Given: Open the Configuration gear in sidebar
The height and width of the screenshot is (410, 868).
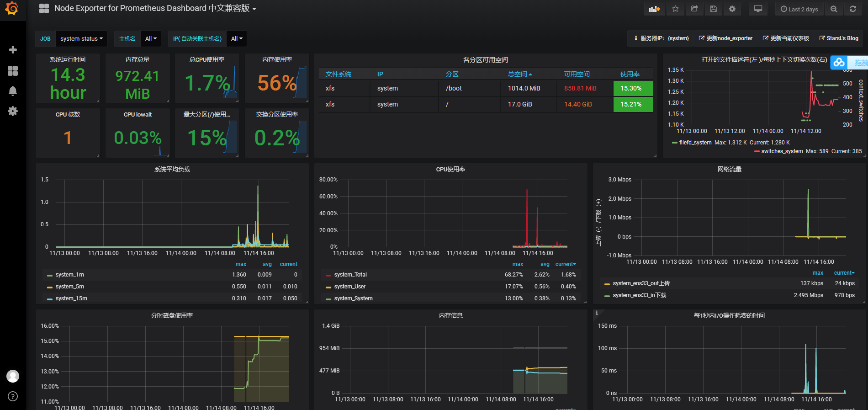Looking at the screenshot, I should click(13, 111).
